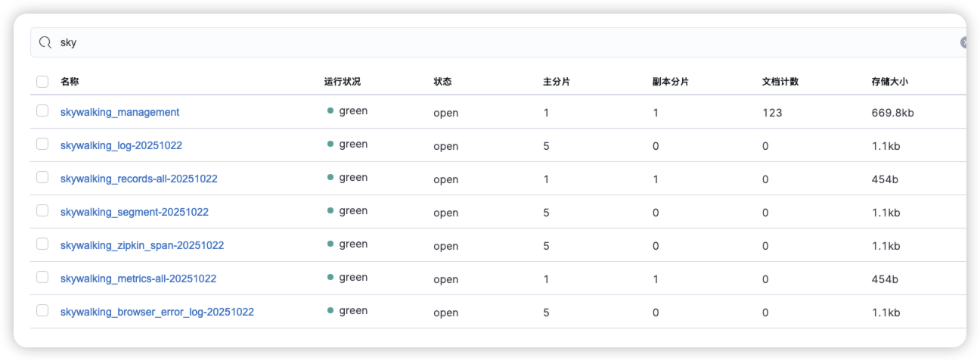The height and width of the screenshot is (361, 980).
Task: Tick the checkbox for skywalking_metrics-all-20251022
Action: pyautogui.click(x=42, y=277)
